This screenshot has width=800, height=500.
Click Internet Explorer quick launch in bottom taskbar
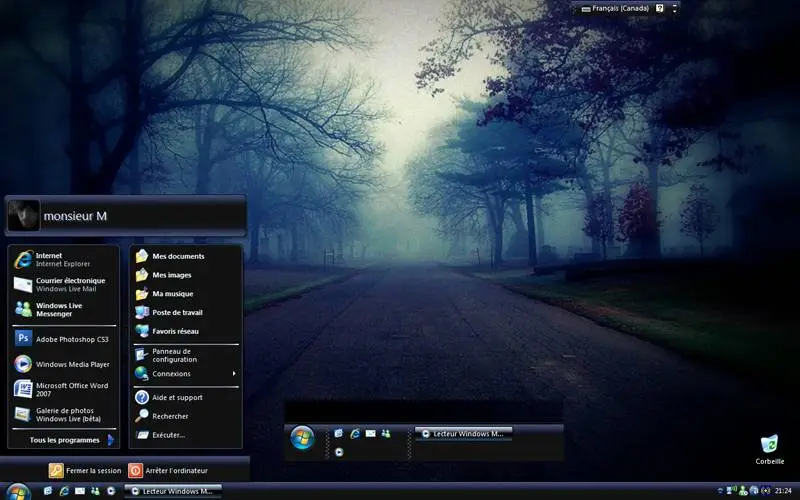(x=64, y=491)
